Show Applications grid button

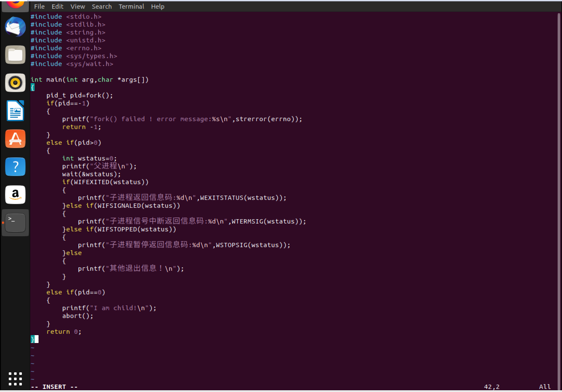[x=15, y=379]
